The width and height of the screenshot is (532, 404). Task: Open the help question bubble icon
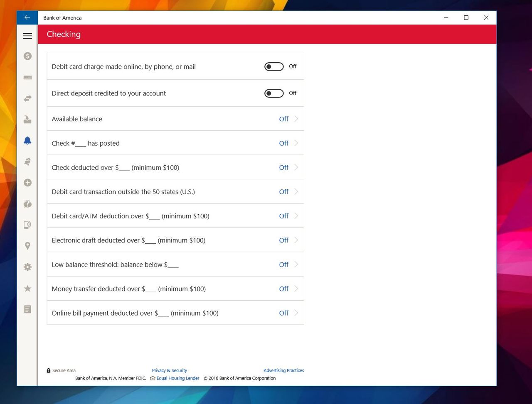pyautogui.click(x=27, y=204)
